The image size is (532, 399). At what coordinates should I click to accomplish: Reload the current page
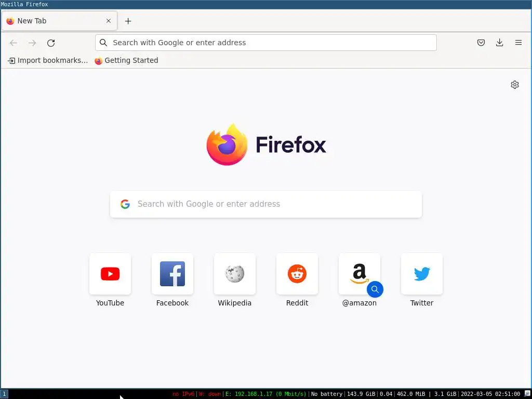[51, 43]
